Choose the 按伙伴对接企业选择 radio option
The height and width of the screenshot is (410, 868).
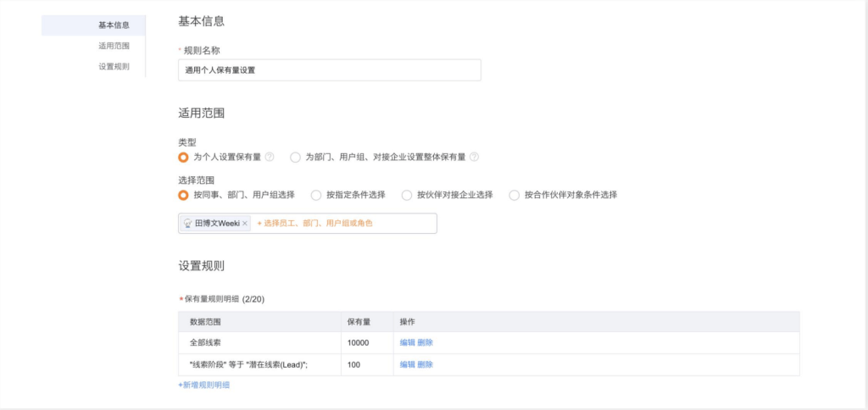point(407,195)
